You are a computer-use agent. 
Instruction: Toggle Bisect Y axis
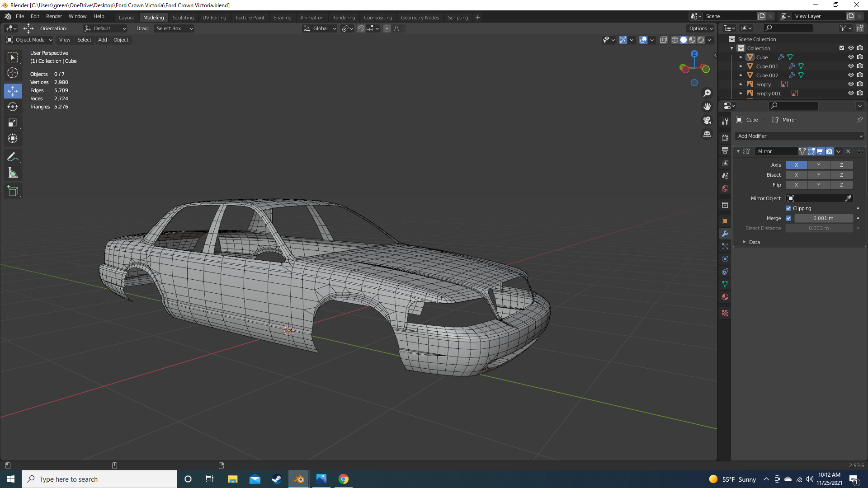click(x=819, y=175)
